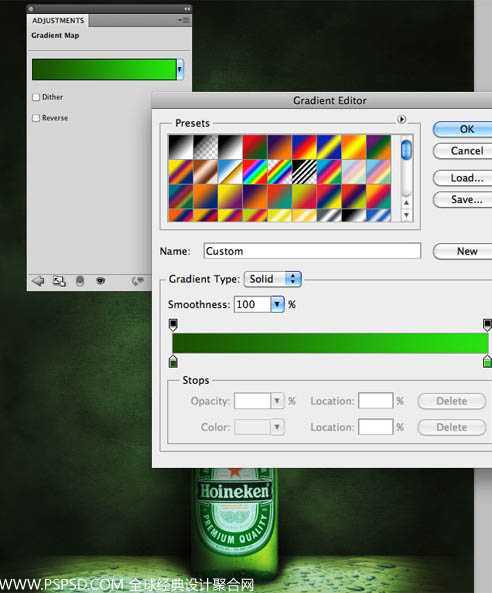This screenshot has height=593, width=492.
Task: Open the Adjustments panel options menu
Action: point(183,20)
